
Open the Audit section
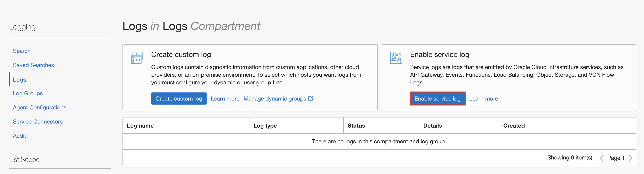[19, 136]
